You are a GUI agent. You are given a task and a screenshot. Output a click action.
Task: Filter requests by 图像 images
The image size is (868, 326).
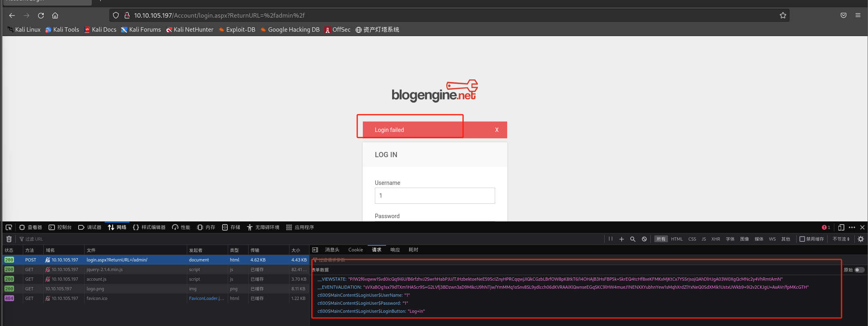pos(745,239)
